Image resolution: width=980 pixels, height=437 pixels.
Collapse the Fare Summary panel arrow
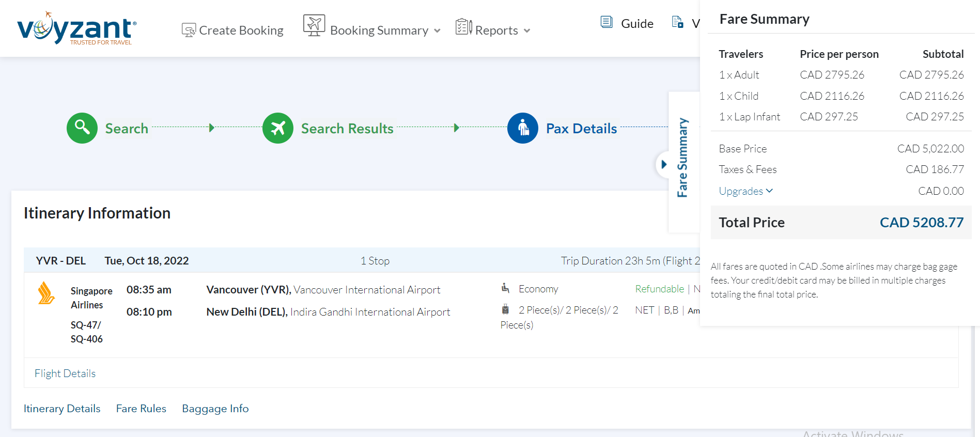coord(663,165)
